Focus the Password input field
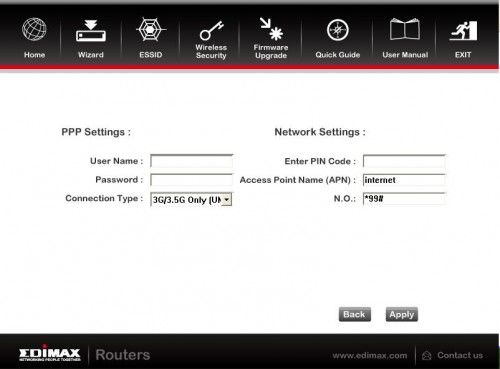The height and width of the screenshot is (369, 500). point(192,180)
